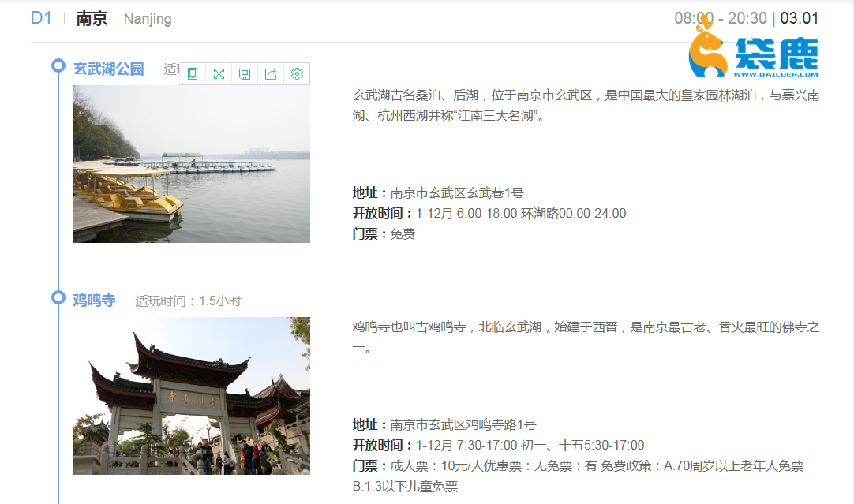Viewport: 854px width, 504px height.
Task: Select timeline marker beside 玄武湖公园
Action: click(x=58, y=65)
